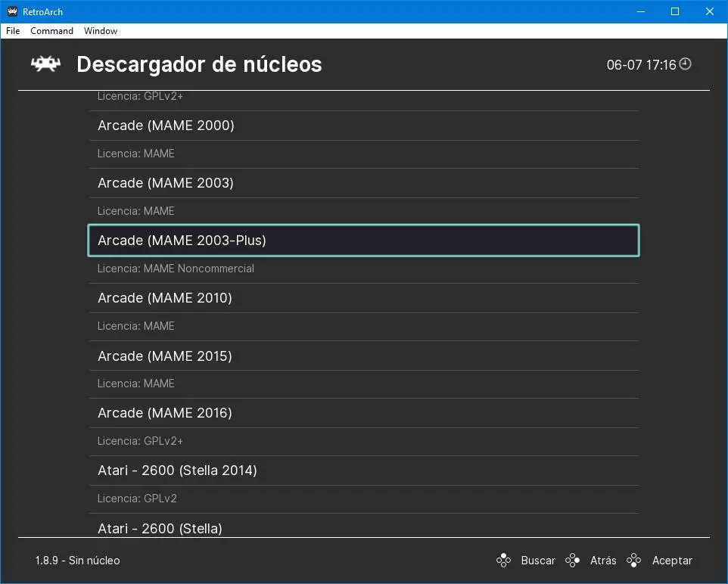Minimize the RetroArch window
Screen dimensions: 728x584
[x=641, y=11]
